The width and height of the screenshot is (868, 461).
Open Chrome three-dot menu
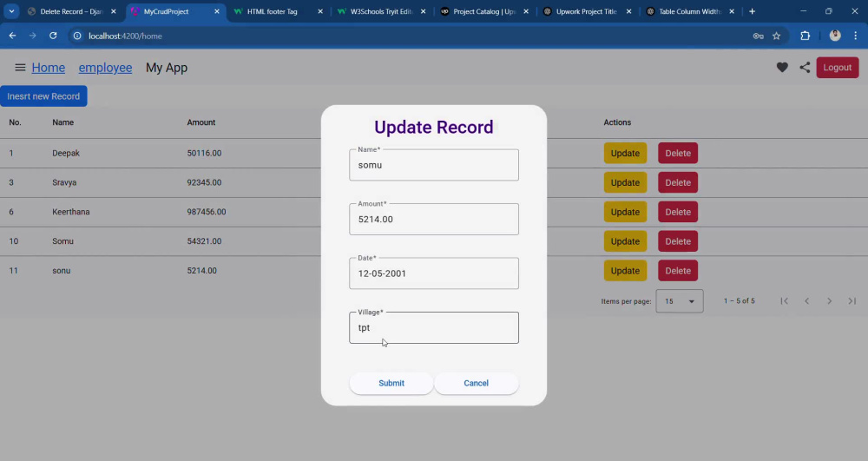coord(855,36)
